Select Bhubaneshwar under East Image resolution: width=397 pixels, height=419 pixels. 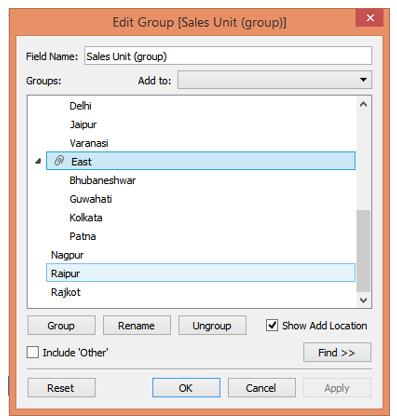click(x=103, y=180)
